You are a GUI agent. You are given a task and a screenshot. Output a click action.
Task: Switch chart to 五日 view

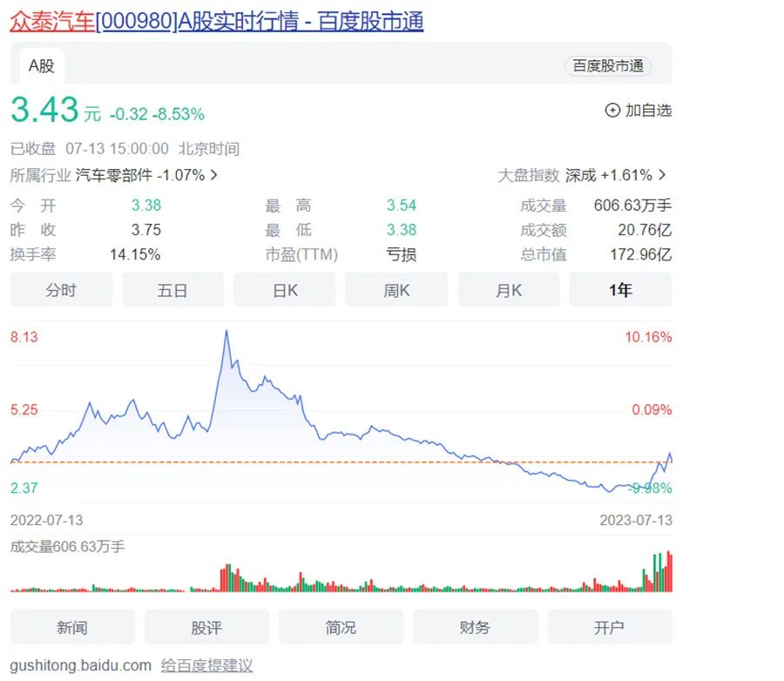point(172,290)
